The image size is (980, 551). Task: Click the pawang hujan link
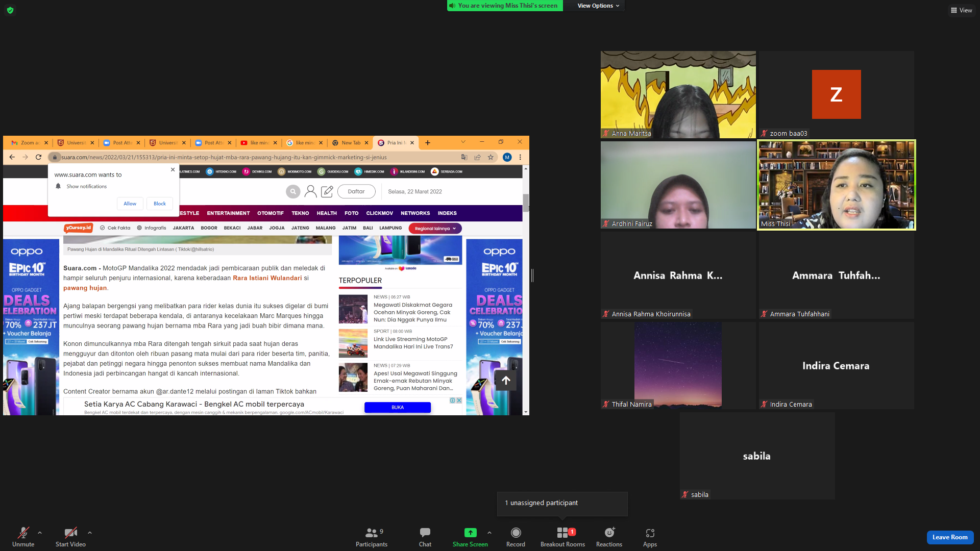point(85,288)
